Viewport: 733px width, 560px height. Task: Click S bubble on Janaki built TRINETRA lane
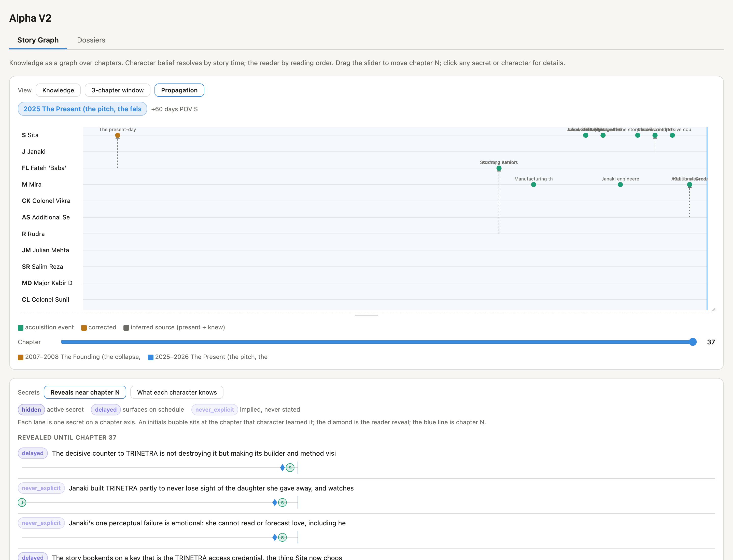click(282, 503)
